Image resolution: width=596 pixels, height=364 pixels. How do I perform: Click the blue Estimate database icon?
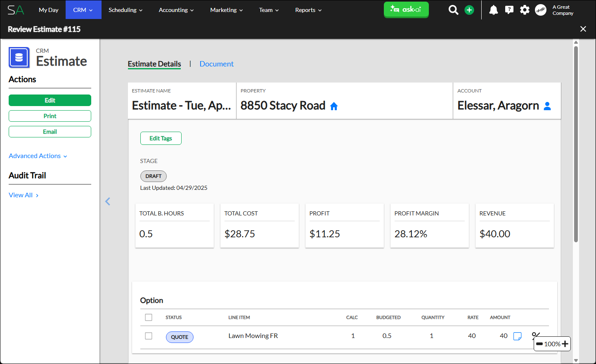19,57
